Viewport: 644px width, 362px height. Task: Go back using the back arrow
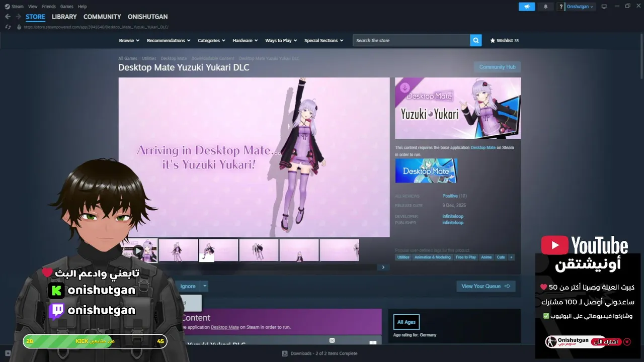tap(8, 17)
